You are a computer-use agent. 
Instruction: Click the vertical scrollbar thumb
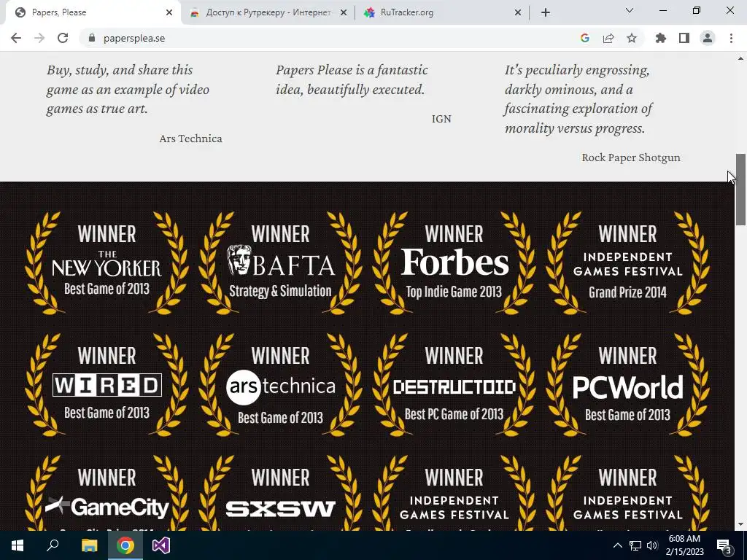point(740,189)
